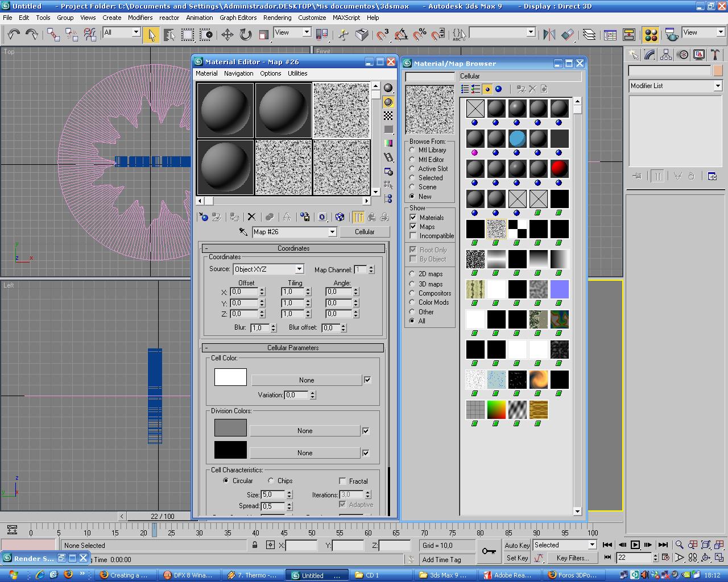Select Chips cell characteristic
The width and height of the screenshot is (728, 582).
tap(271, 481)
